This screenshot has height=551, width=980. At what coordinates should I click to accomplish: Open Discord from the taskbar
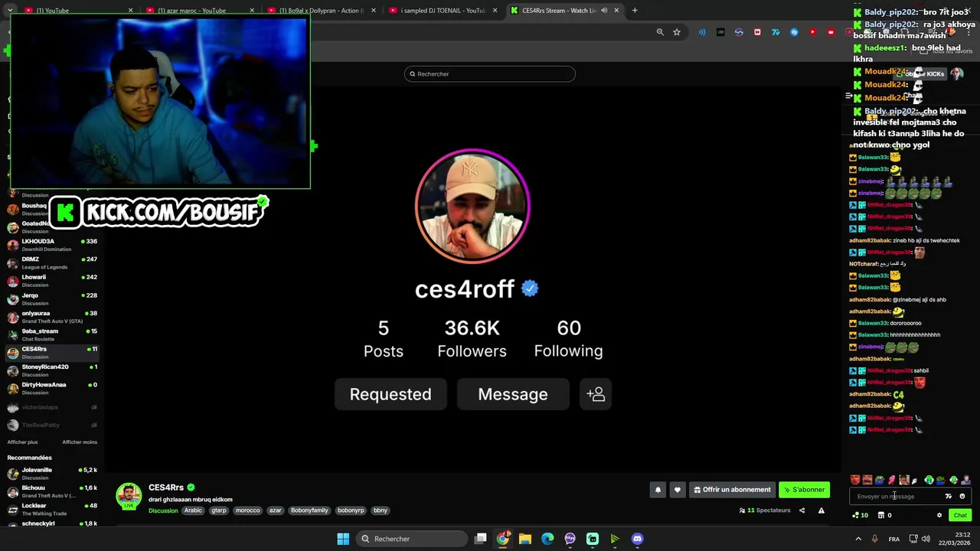click(x=637, y=539)
